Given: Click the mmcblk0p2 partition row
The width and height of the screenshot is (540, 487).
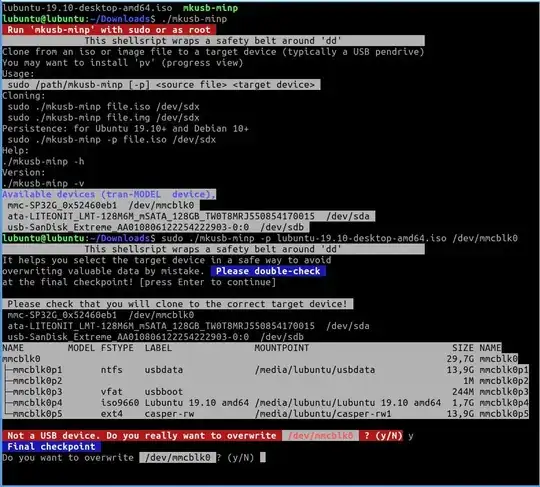Looking at the screenshot, I should 265,381.
